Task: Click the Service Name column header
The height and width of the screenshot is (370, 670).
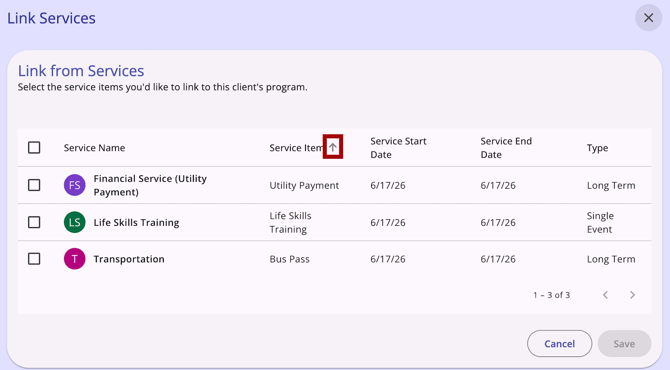Action: [x=94, y=148]
